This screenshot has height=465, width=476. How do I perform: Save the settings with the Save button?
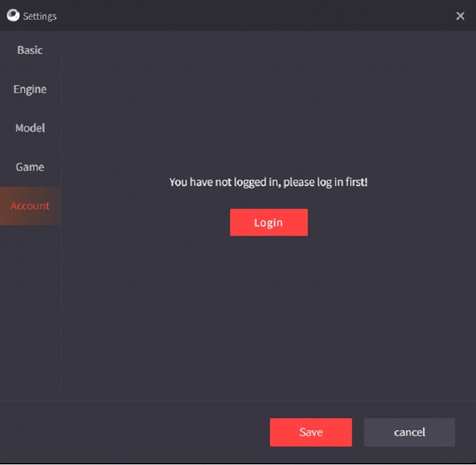pos(311,432)
